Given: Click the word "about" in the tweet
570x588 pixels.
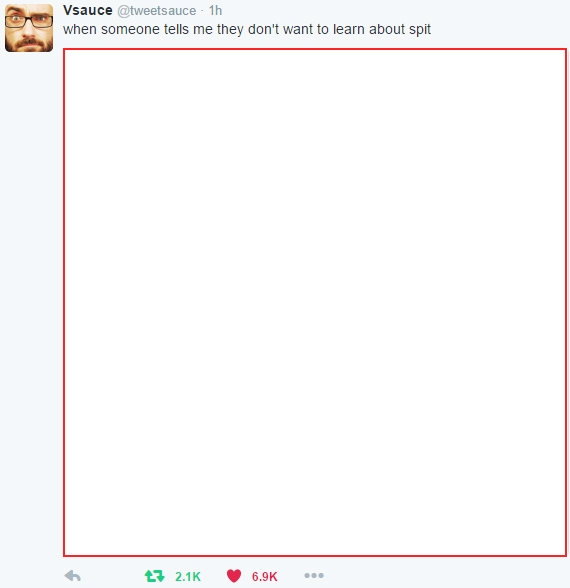Looking at the screenshot, I should pyautogui.click(x=387, y=29).
